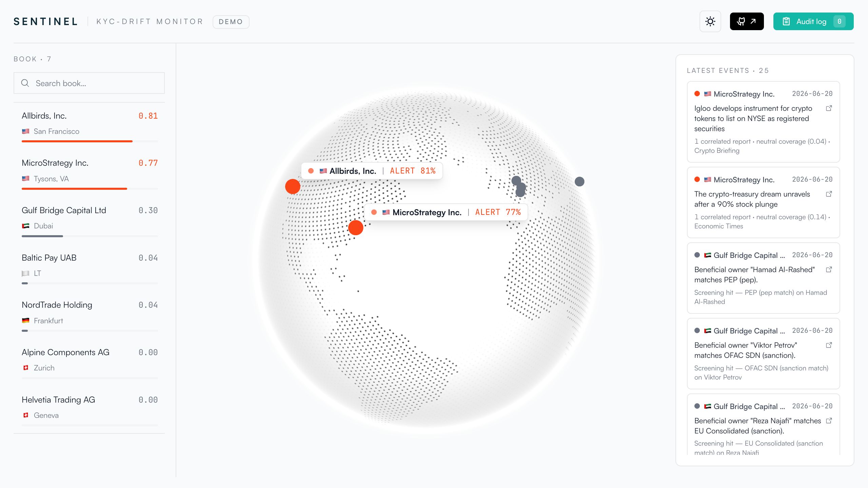Image resolution: width=868 pixels, height=488 pixels.
Task: Click the Economic Times source text
Action: coord(718,226)
